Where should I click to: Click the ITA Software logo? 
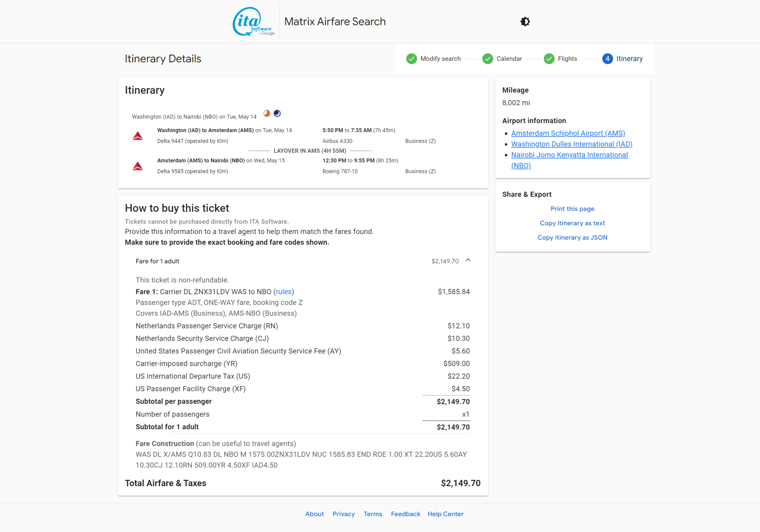(253, 22)
